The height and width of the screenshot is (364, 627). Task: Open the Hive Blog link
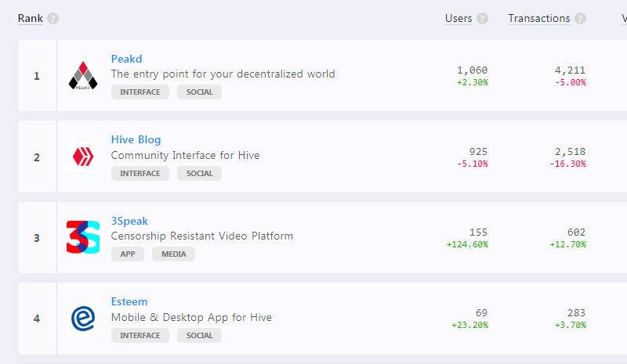click(x=136, y=139)
